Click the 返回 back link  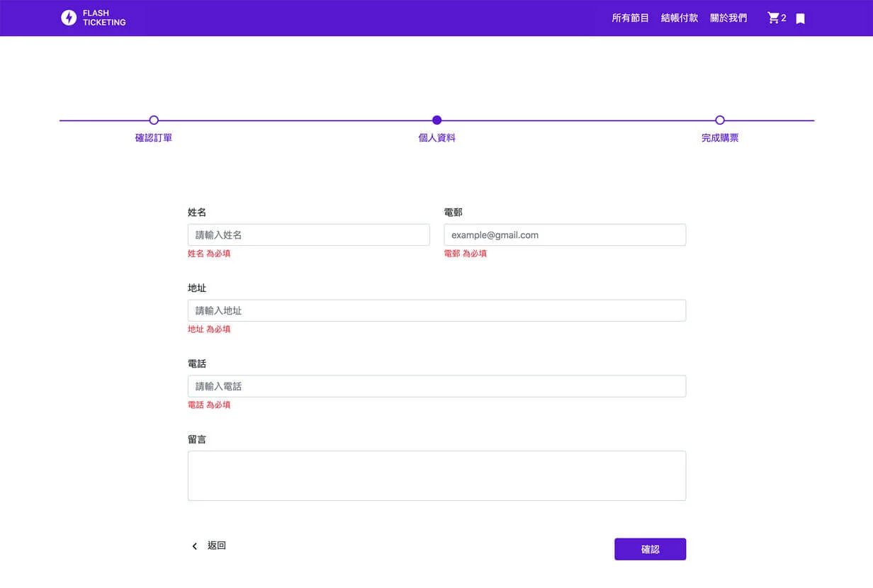[x=217, y=545]
